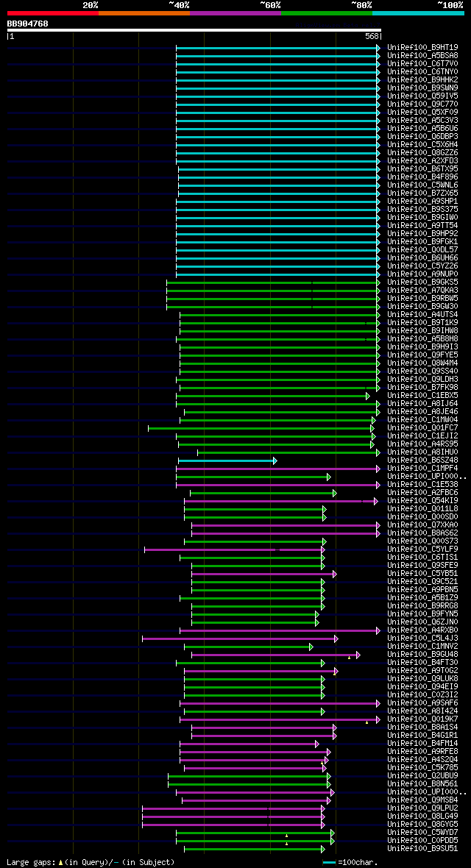Open hit UniRef100_B7ZX65
The height and width of the screenshot is (868, 471).
point(422,193)
